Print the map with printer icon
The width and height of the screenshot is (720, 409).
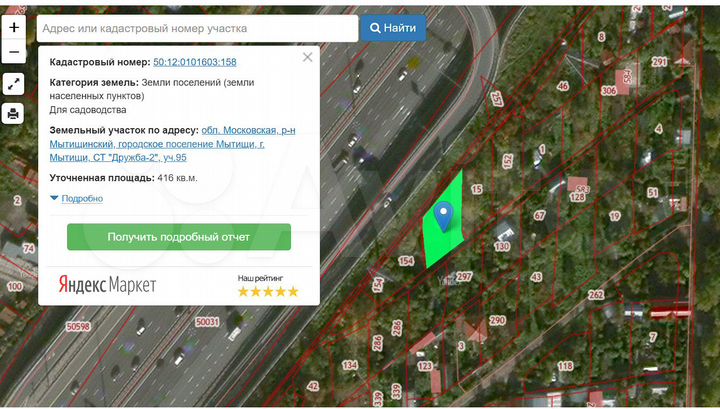13,113
